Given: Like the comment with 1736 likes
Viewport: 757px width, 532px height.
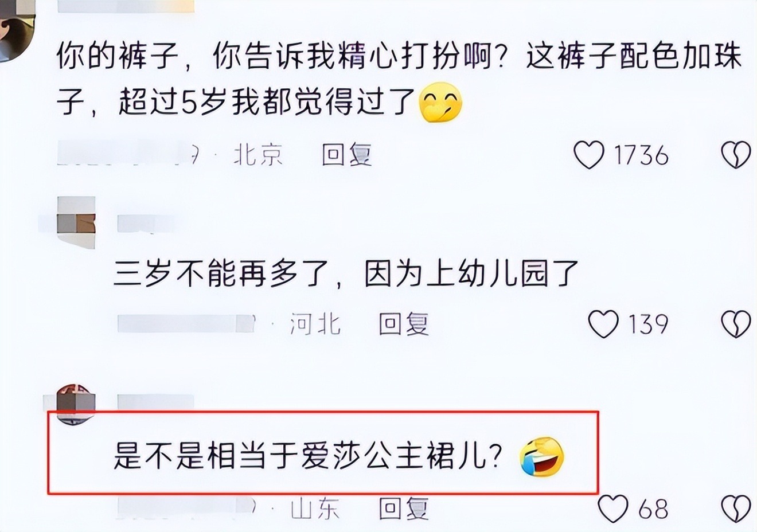Looking at the screenshot, I should (589, 155).
